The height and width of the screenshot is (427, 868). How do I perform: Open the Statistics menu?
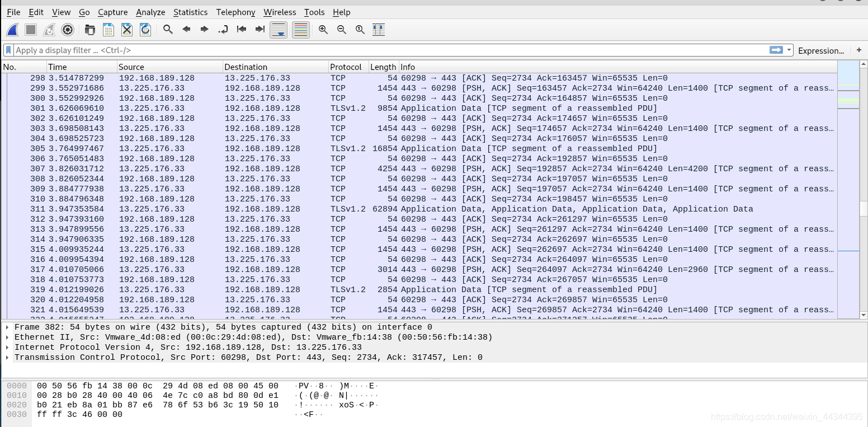click(x=190, y=12)
